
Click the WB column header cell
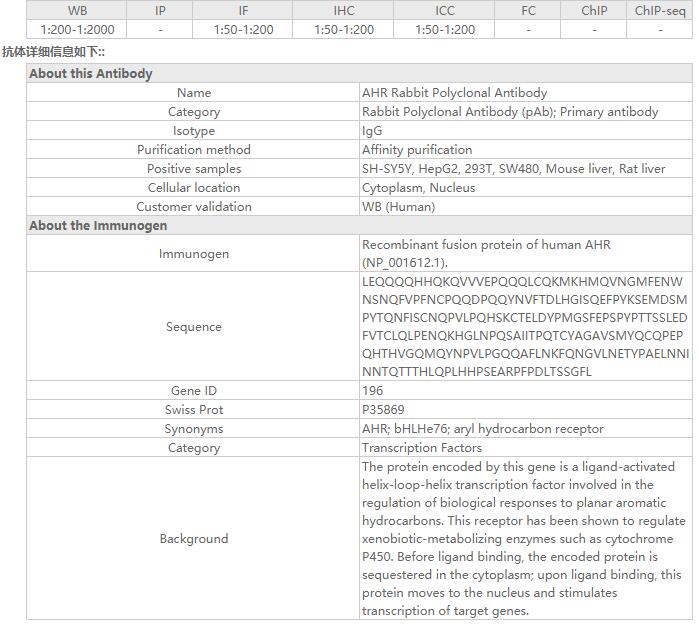click(77, 10)
